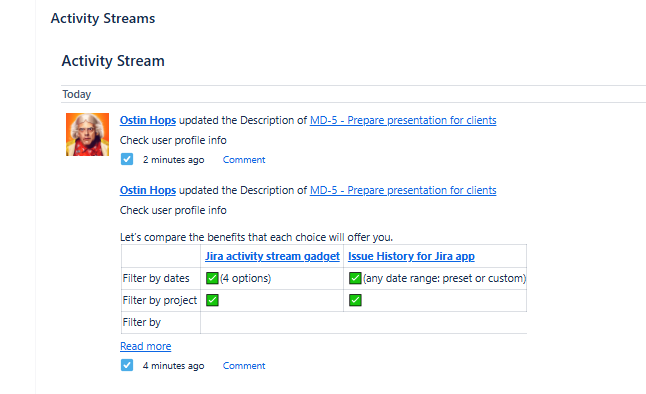Click Ostin Hops avatar image
This screenshot has height=394, width=646.
click(x=87, y=134)
